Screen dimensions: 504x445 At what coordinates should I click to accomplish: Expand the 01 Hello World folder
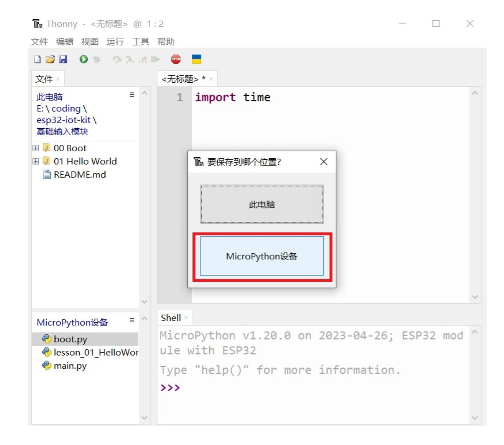coord(36,161)
